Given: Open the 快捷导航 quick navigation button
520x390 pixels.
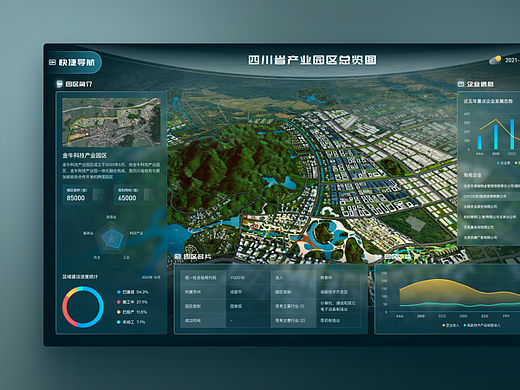Looking at the screenshot, I should [73, 62].
